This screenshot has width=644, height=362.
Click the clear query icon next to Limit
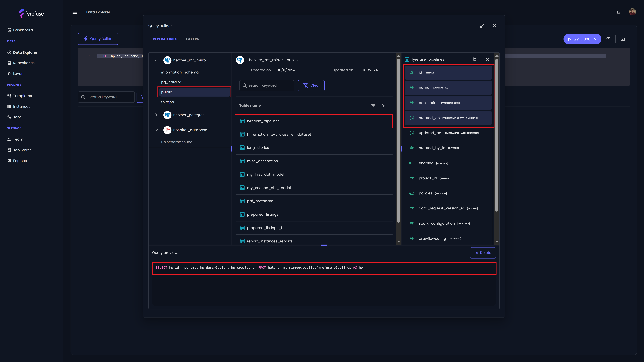(x=608, y=39)
